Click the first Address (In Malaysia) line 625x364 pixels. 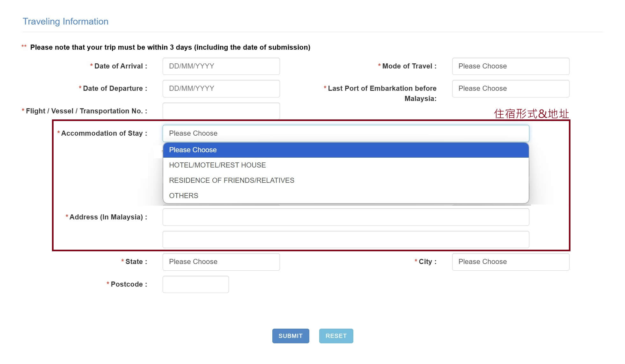[346, 217]
